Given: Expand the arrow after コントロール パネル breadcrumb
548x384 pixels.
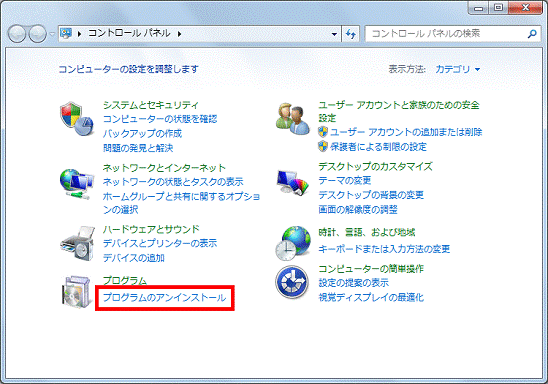Looking at the screenshot, I should pyautogui.click(x=180, y=34).
